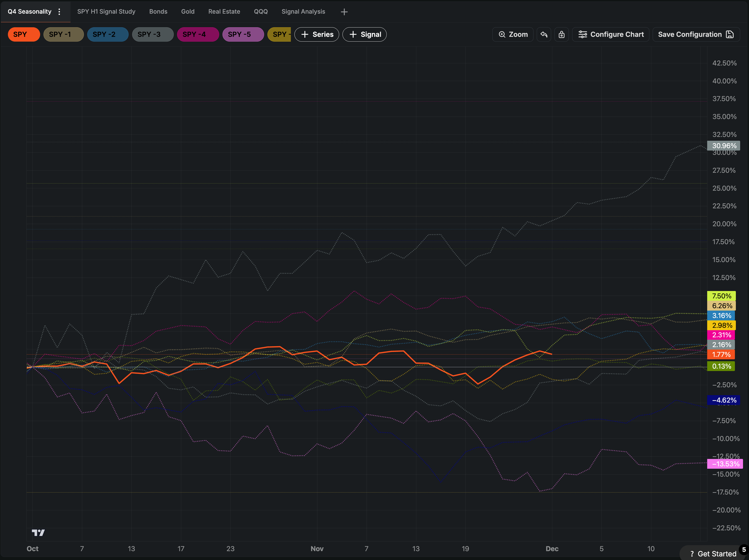Switch to the SPY H1 Signal Study tab

(106, 11)
